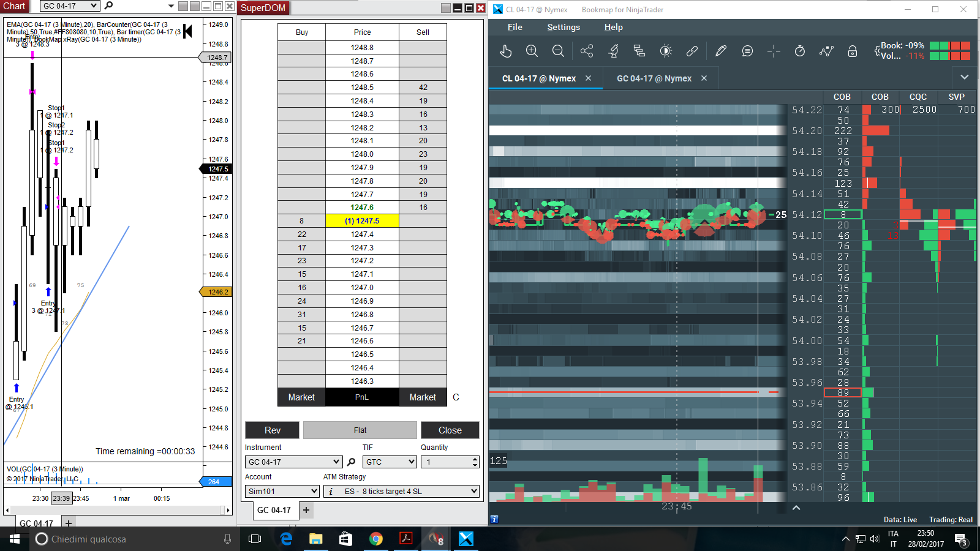
Task: Click the Volume imbalance color bar
Action: click(x=950, y=56)
